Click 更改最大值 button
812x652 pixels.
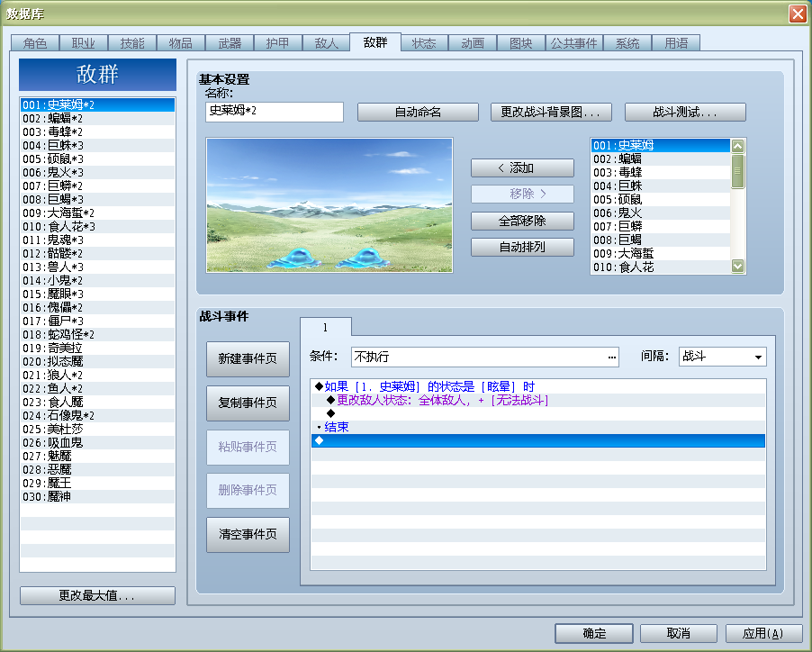pyautogui.click(x=97, y=595)
